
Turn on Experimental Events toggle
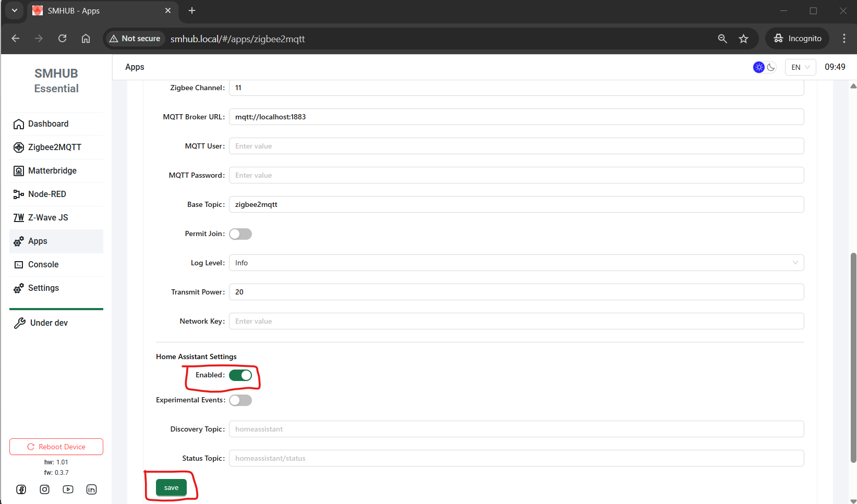240,400
